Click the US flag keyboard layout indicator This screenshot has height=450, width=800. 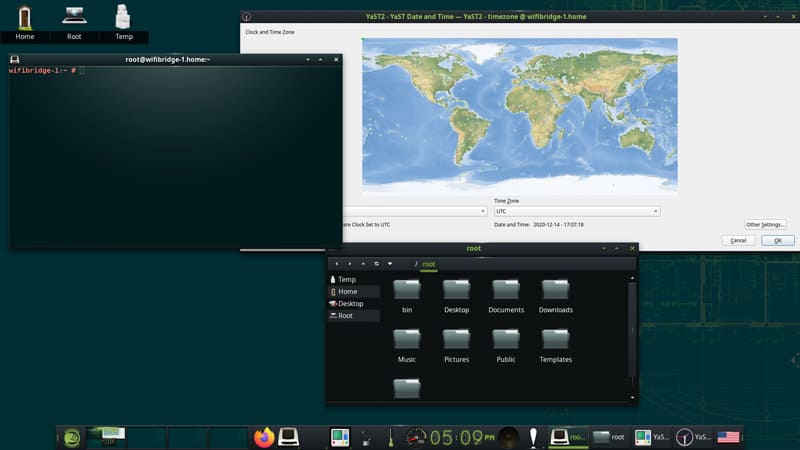(x=728, y=437)
